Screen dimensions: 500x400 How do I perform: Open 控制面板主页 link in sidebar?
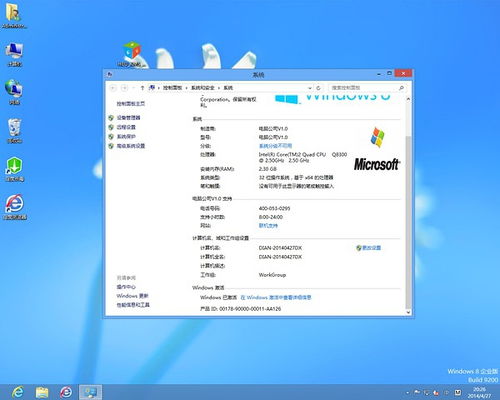click(131, 104)
